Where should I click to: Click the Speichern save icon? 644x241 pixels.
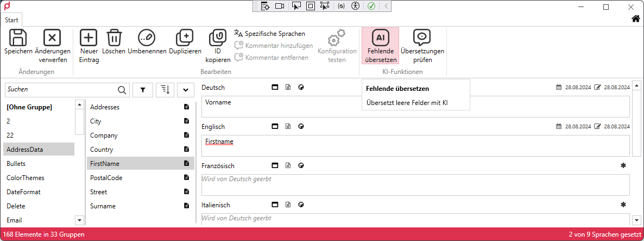point(18,38)
